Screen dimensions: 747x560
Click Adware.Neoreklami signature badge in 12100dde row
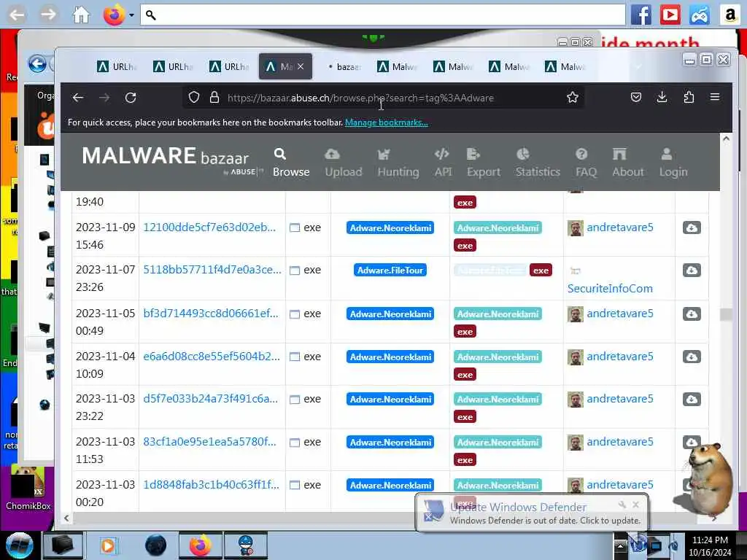click(x=390, y=227)
